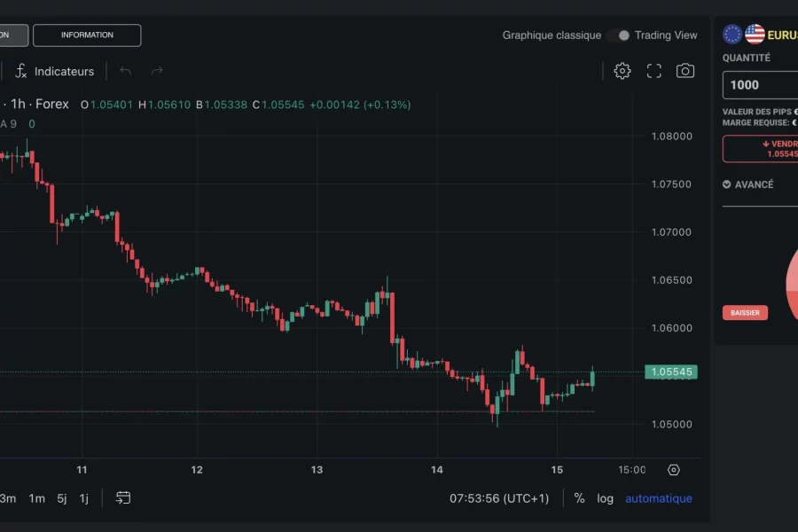This screenshot has width=798, height=532.
Task: Toggle between Graphique classique and Trading View
Action: tap(619, 35)
